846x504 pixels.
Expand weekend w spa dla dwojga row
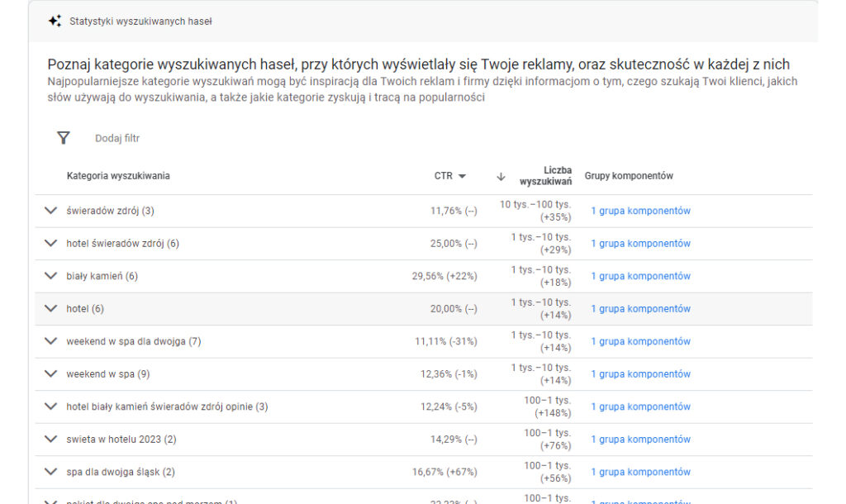point(50,341)
